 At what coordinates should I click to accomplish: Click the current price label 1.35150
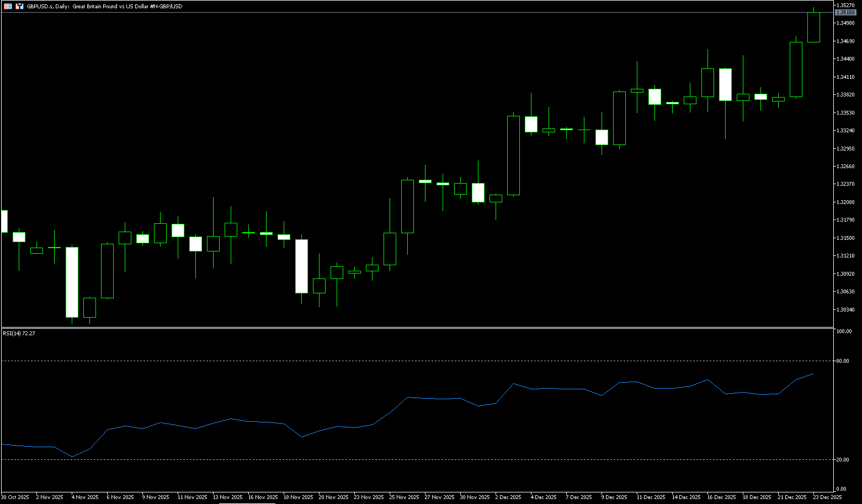pyautogui.click(x=845, y=12)
